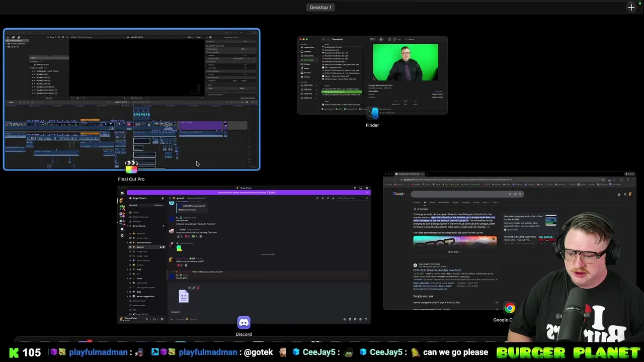Select the general channel in Discord
644x362 pixels.
(x=146, y=247)
